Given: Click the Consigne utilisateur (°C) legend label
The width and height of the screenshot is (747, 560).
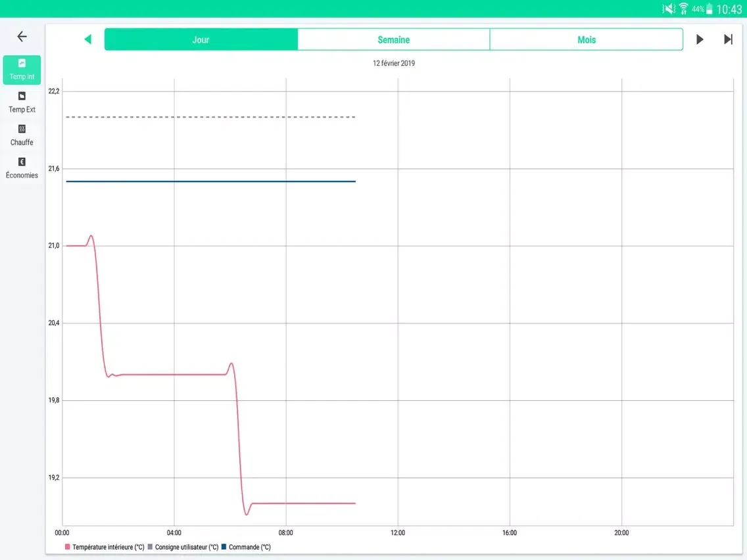Looking at the screenshot, I should [x=187, y=547].
